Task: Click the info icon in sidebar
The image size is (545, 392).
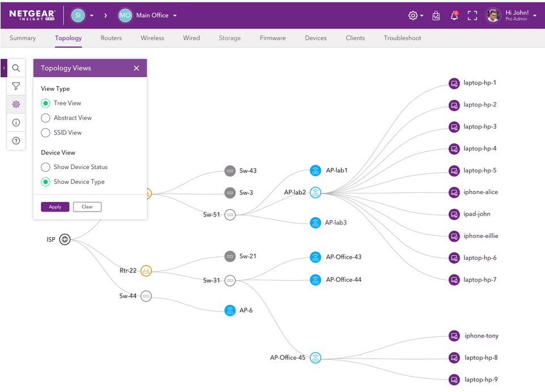Action: tap(16, 123)
